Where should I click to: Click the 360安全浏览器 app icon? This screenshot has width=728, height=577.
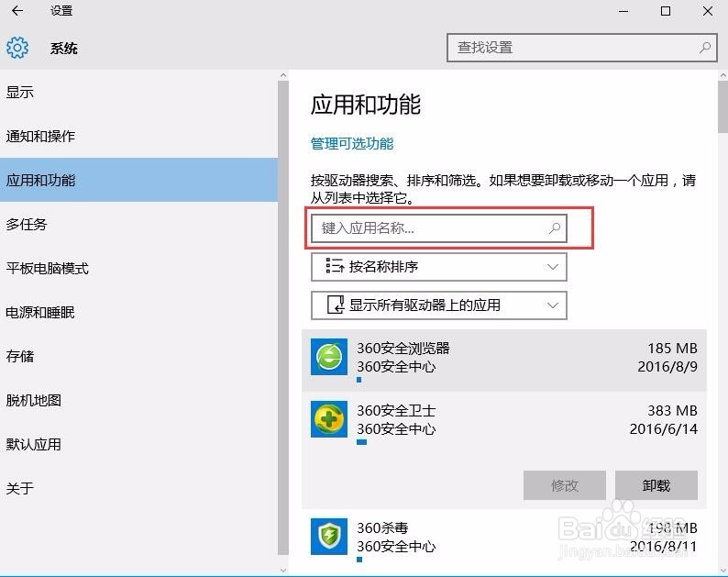tap(329, 357)
